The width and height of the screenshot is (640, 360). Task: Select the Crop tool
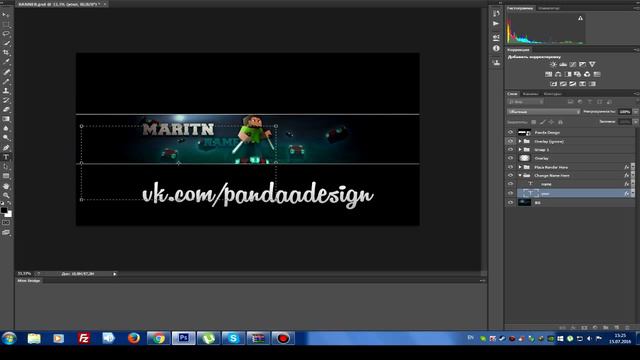pyautogui.click(x=6, y=53)
